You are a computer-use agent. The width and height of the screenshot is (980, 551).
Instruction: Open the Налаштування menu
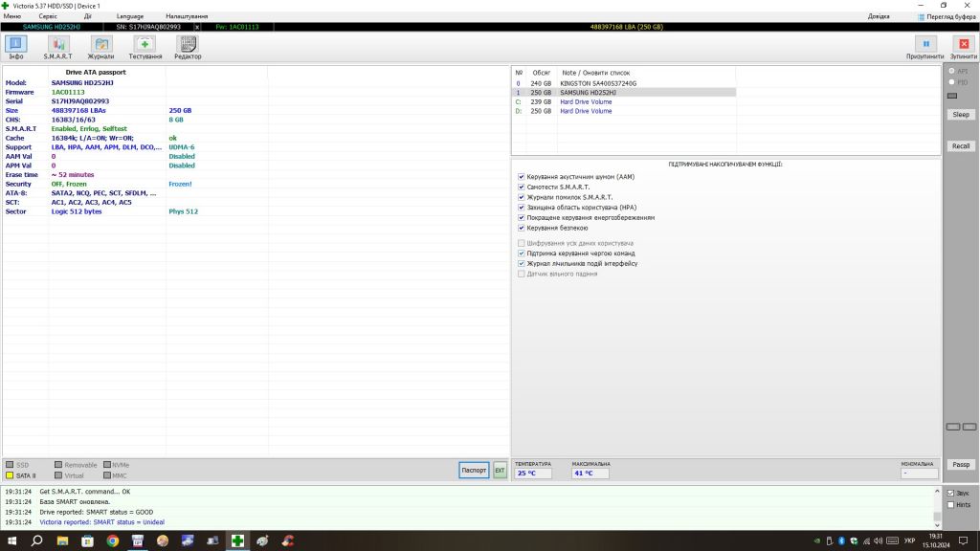pyautogui.click(x=187, y=16)
